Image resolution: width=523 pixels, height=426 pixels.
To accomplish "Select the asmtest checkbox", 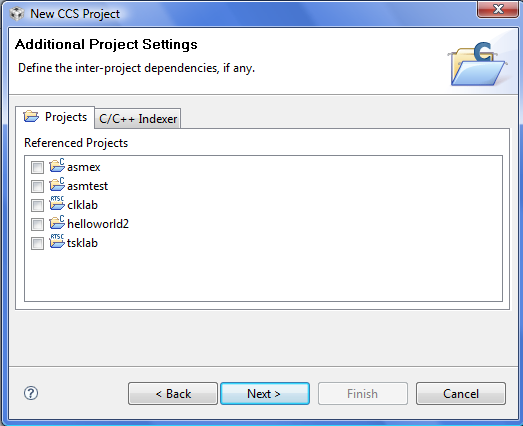I will tap(37, 186).
